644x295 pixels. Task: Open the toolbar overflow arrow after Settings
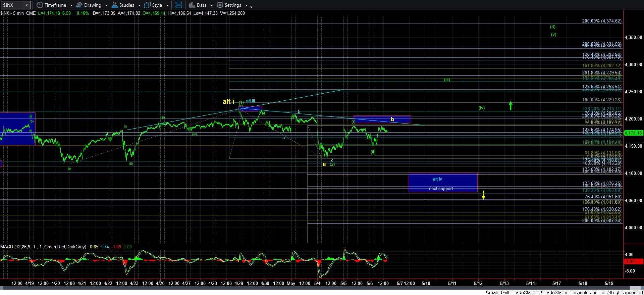[x=252, y=6]
